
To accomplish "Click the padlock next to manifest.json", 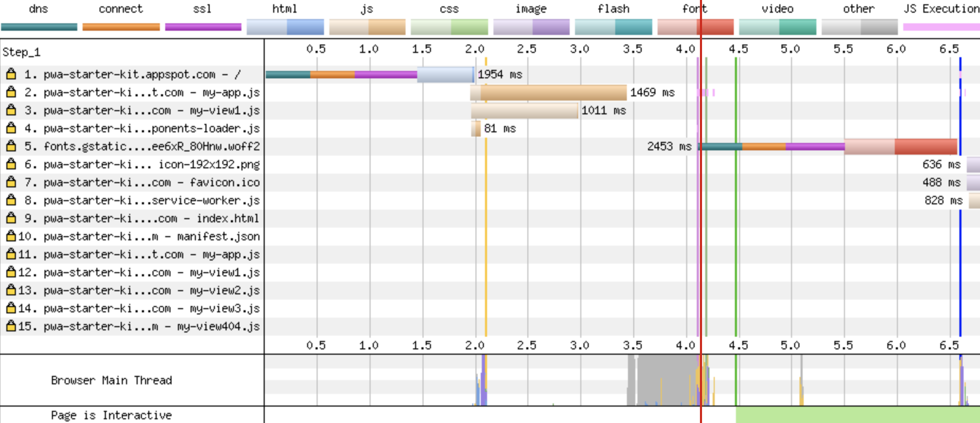I will click(x=11, y=236).
